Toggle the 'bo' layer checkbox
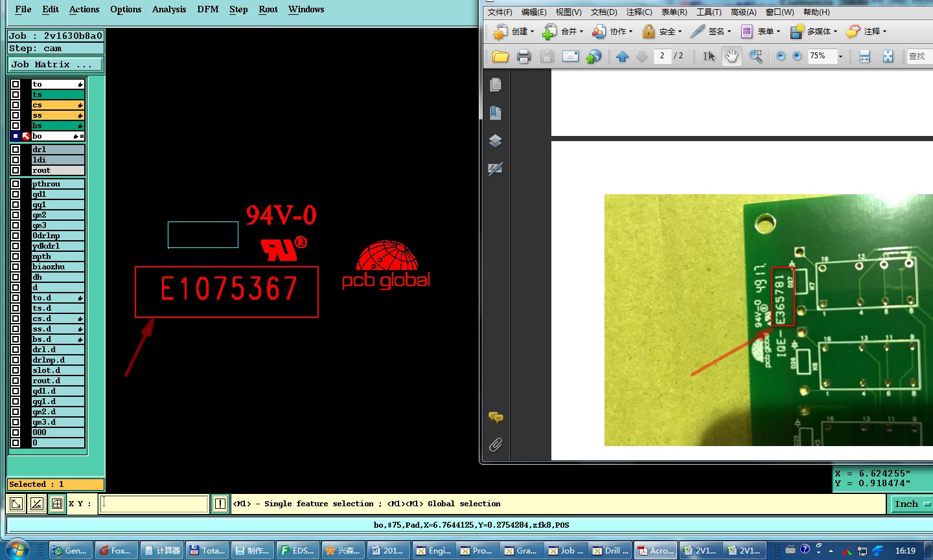933x560 pixels. [x=16, y=136]
